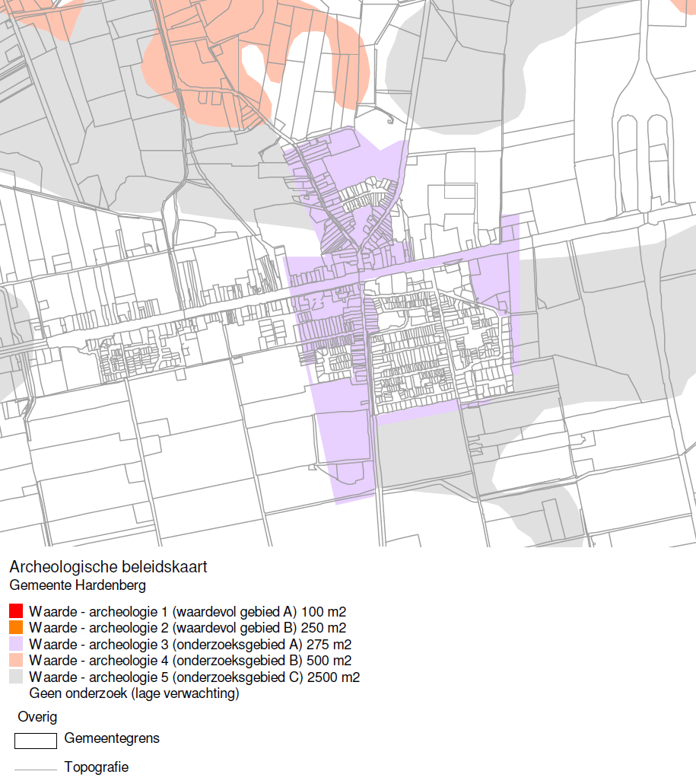The height and width of the screenshot is (784, 696).
Task: Click the Gemeentegrens legend box symbol
Action: (36, 741)
